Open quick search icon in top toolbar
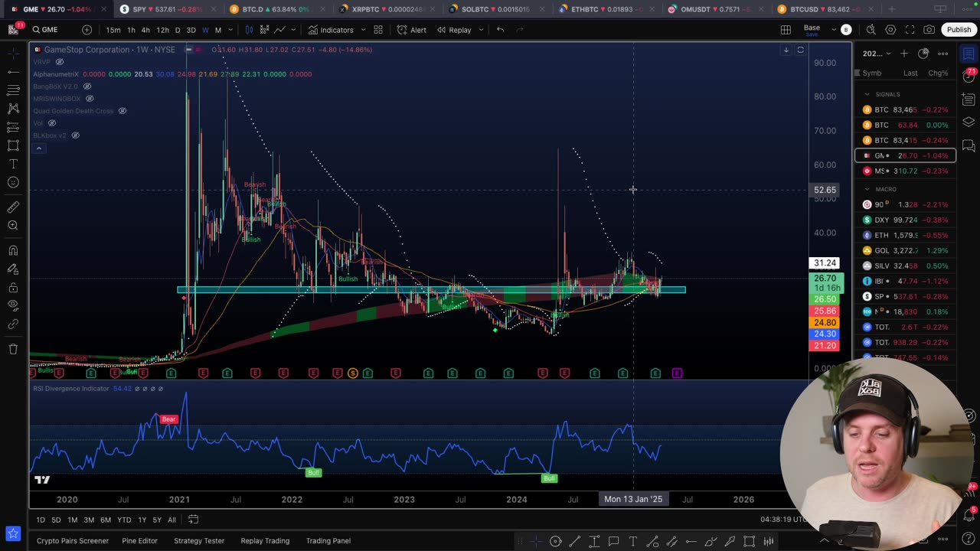This screenshot has height=551, width=980. pos(871,30)
